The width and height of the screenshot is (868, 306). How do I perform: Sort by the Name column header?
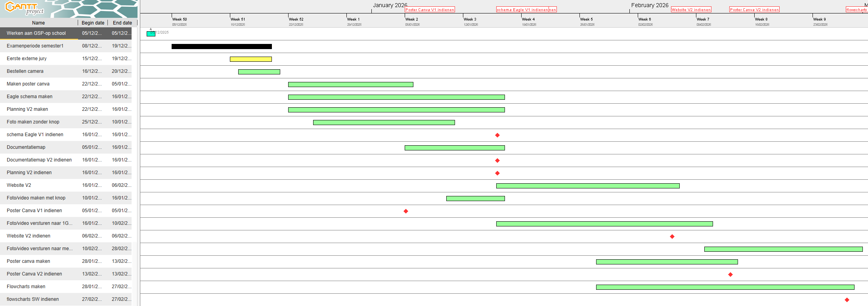(38, 23)
